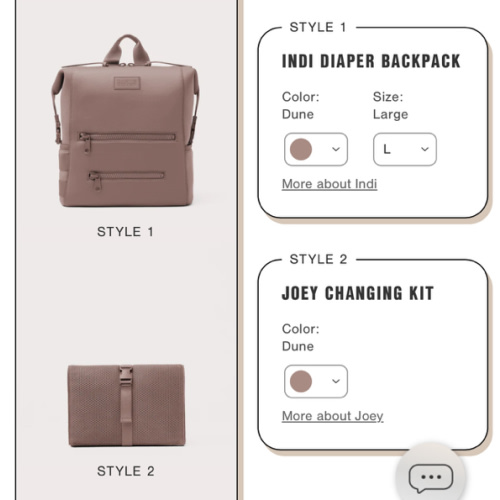Image resolution: width=500 pixels, height=500 pixels.
Task: Click the chevron in Indi color selector
Action: click(336, 149)
